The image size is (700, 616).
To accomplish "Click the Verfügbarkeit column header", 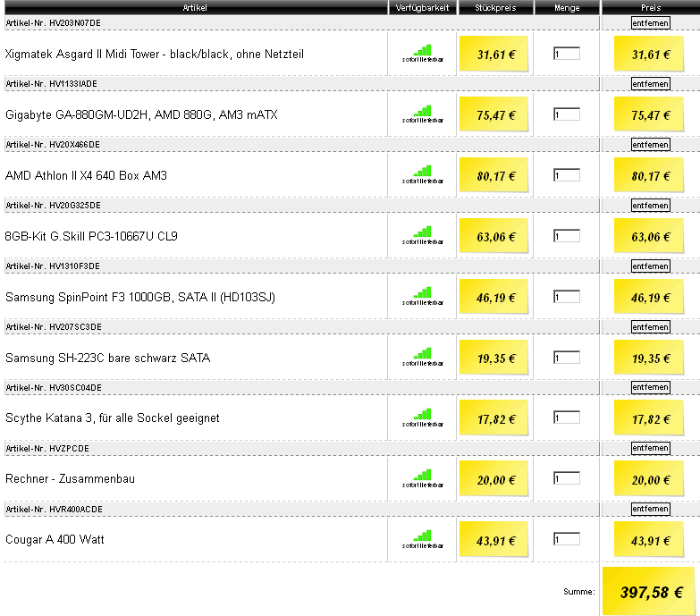I will coord(422,7).
